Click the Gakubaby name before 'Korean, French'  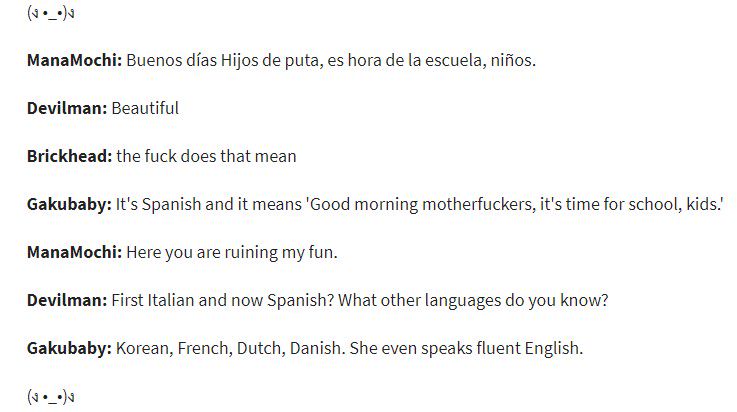(70, 348)
